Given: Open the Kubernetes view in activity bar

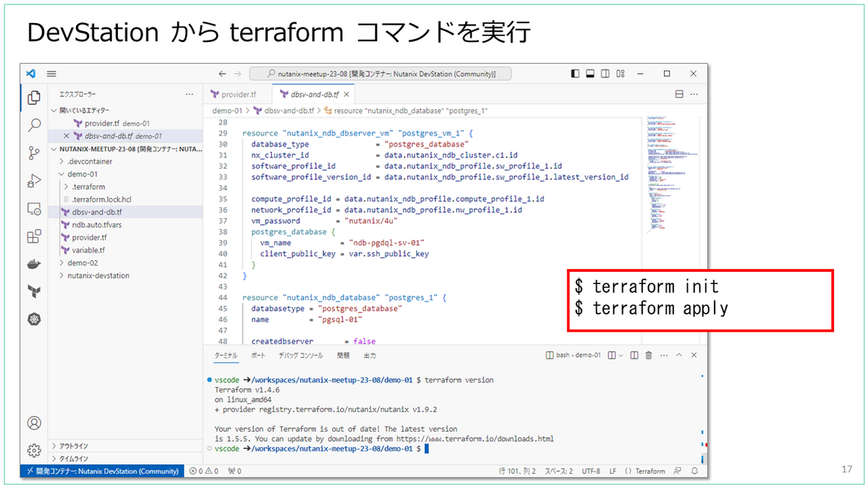Looking at the screenshot, I should tap(33, 320).
